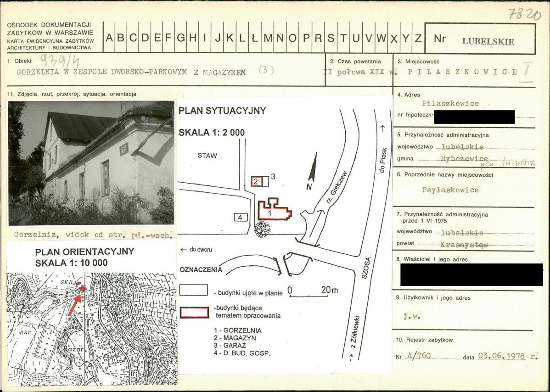Click the red legend box for subject buildings
This screenshot has height=392, width=550.
194,313
